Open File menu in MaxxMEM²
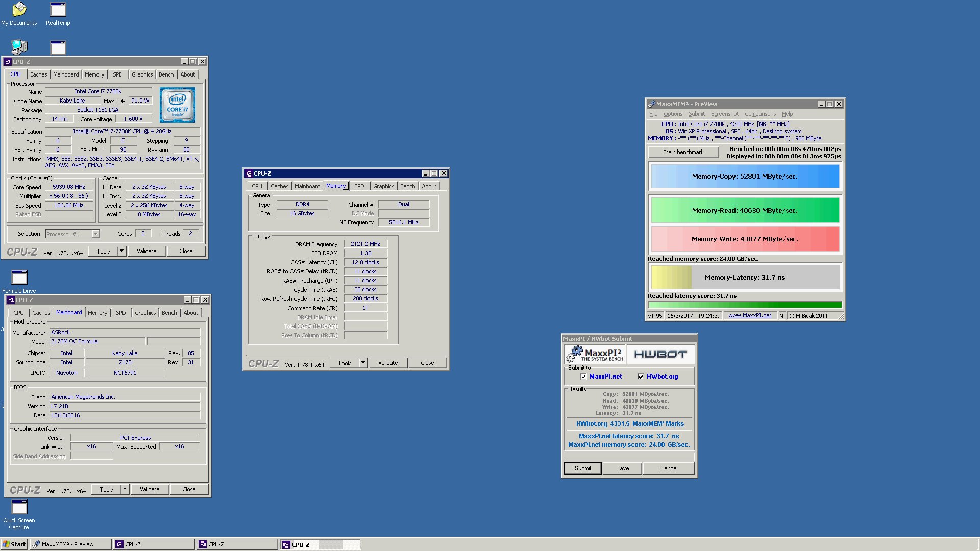Screen dimensions: 980x551 [653, 114]
